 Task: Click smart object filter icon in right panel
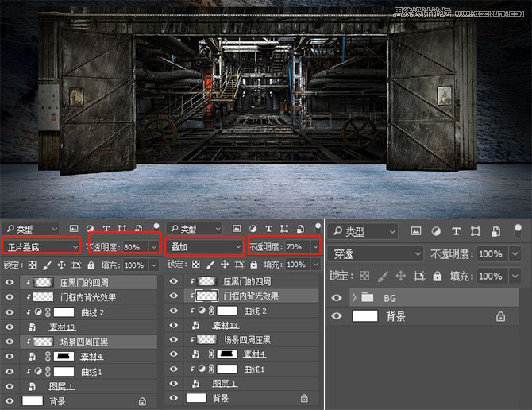tap(494, 231)
